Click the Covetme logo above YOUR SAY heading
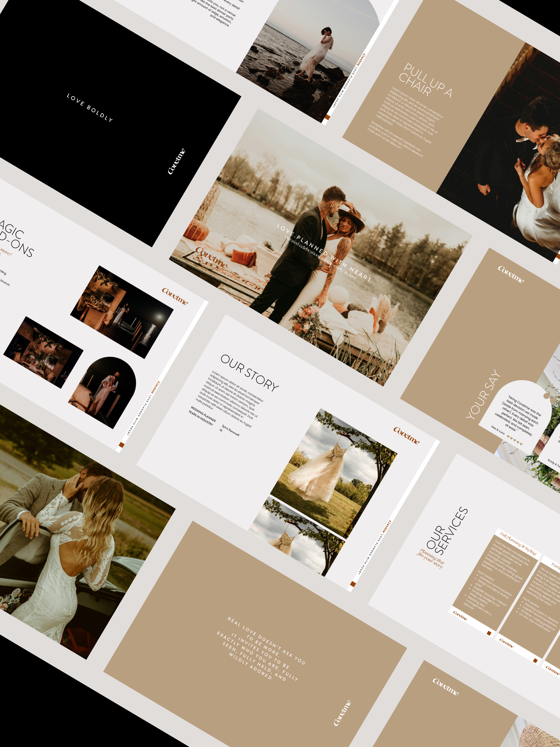The width and height of the screenshot is (560, 747). 511,274
